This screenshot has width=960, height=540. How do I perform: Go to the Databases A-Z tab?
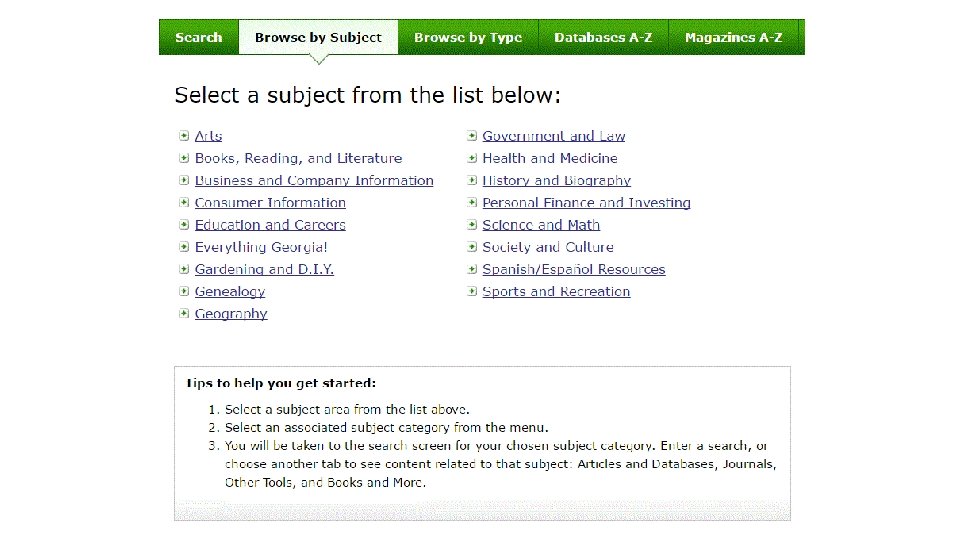click(603, 37)
